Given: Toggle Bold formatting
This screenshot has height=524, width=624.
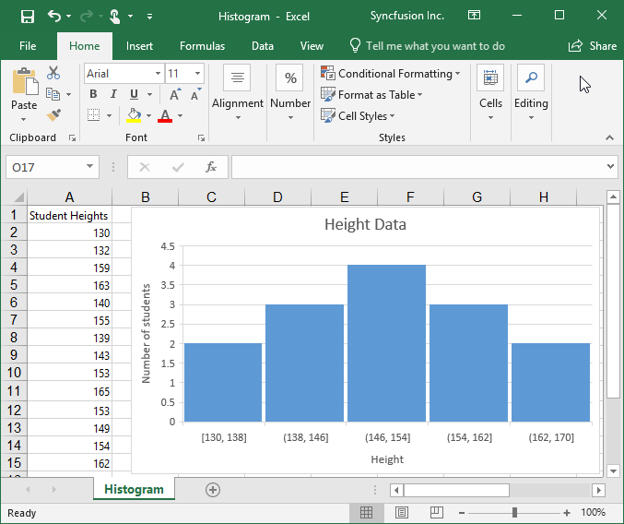Looking at the screenshot, I should [x=93, y=95].
